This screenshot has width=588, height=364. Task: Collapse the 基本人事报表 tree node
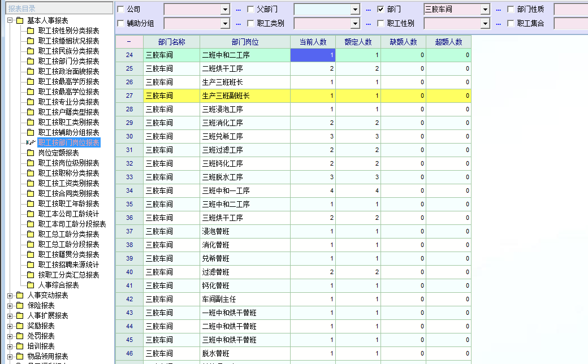pyautogui.click(x=10, y=20)
